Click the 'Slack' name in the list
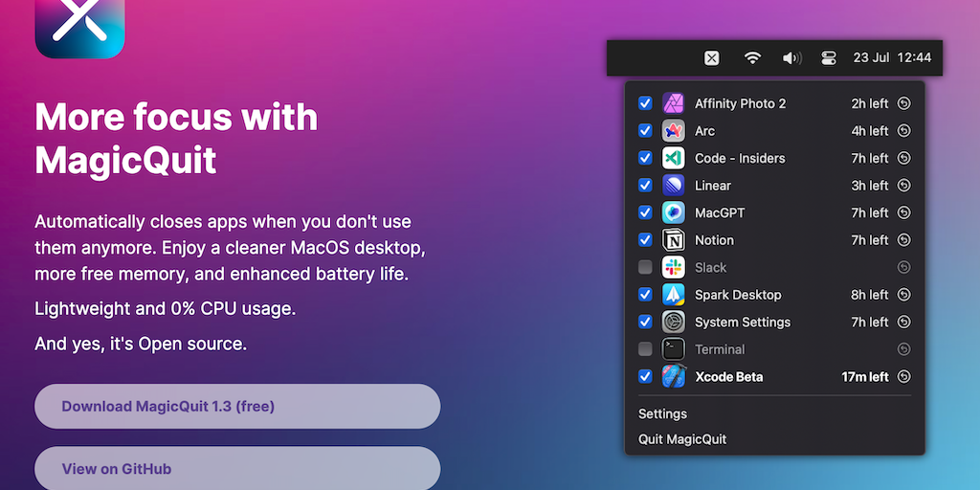Image resolution: width=980 pixels, height=490 pixels. click(x=711, y=268)
